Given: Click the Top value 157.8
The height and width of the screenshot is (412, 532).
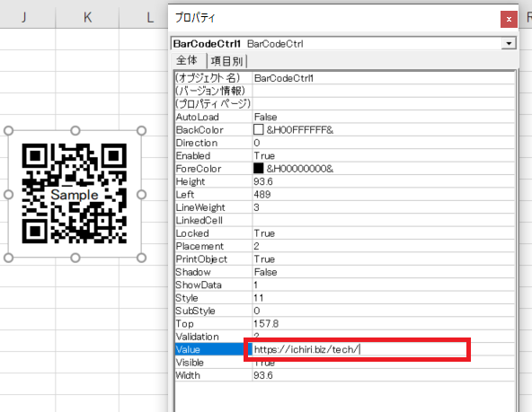Looking at the screenshot, I should 266,323.
